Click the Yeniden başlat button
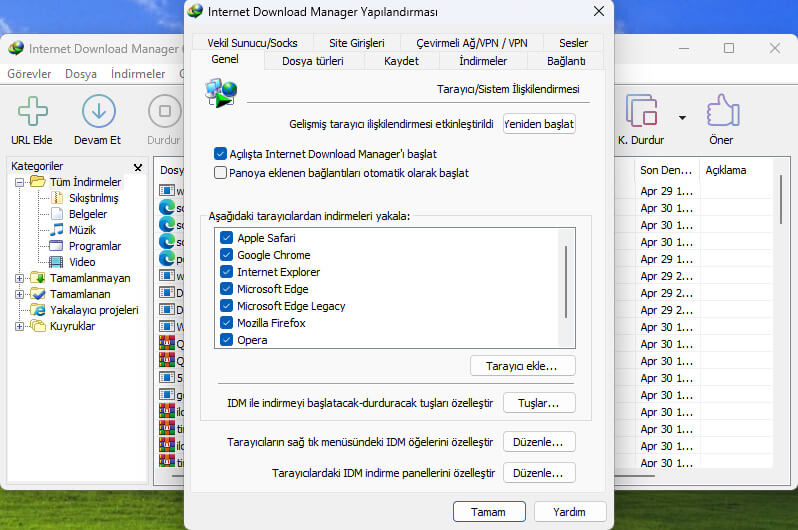The width and height of the screenshot is (798, 530). pos(539,124)
